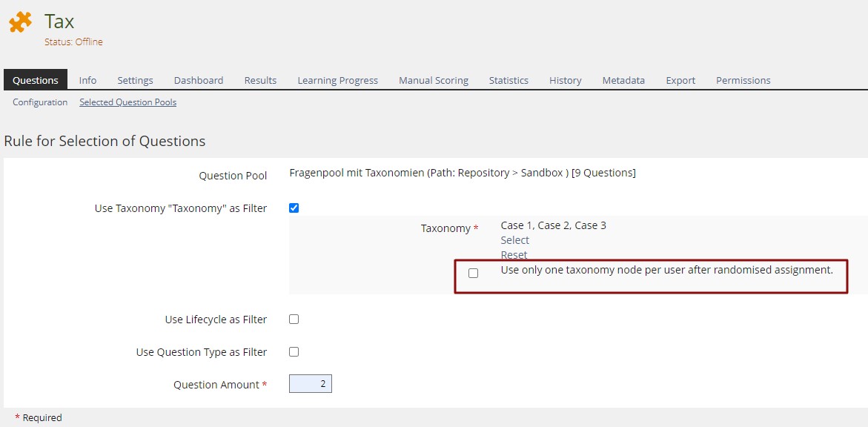
Task: Switch to the Info tab
Action: pos(87,80)
